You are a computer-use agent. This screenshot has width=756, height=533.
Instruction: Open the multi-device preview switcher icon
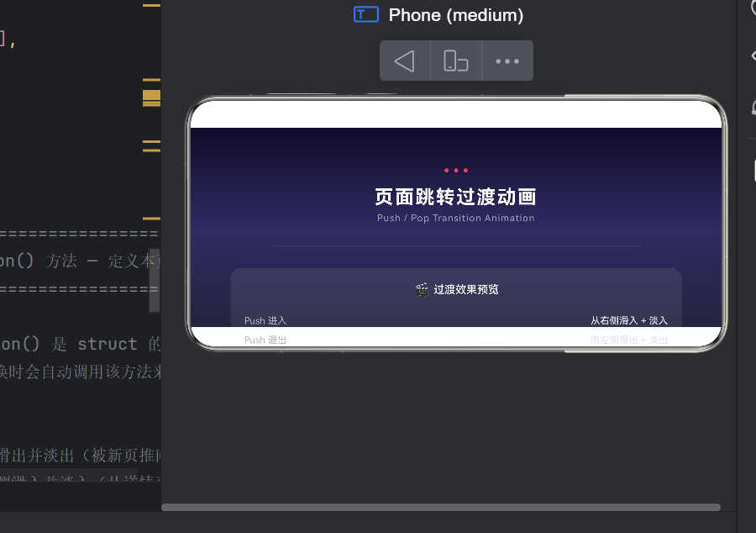[x=456, y=61]
